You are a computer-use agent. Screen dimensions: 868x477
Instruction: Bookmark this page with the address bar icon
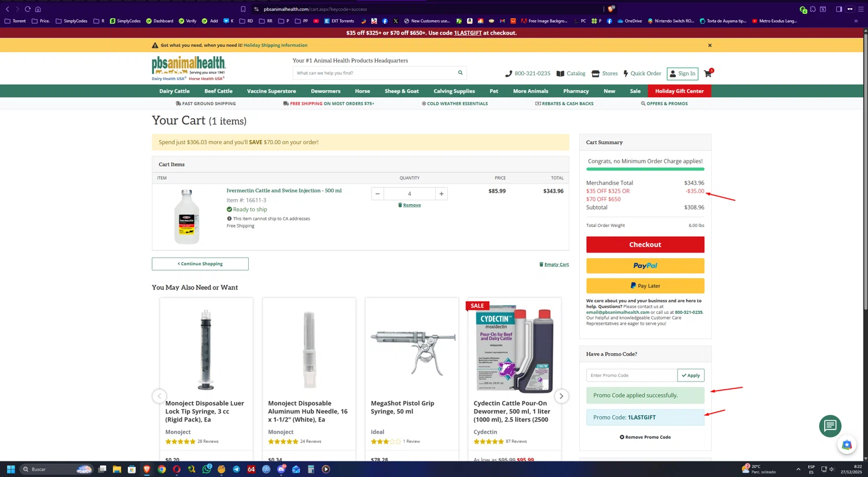pos(243,9)
